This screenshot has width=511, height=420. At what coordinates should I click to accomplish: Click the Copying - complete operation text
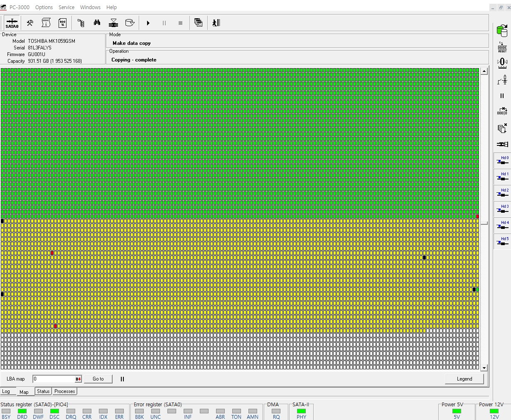[x=134, y=60]
